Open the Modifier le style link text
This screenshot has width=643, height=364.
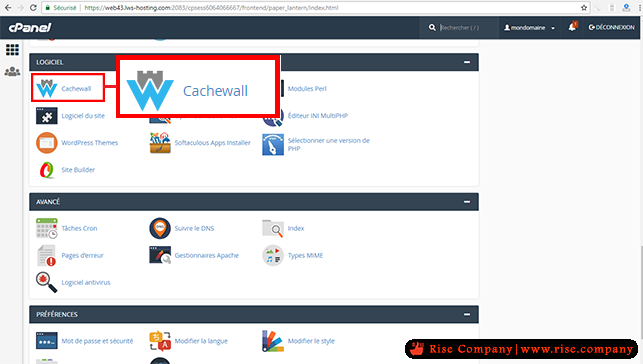pyautogui.click(x=311, y=341)
